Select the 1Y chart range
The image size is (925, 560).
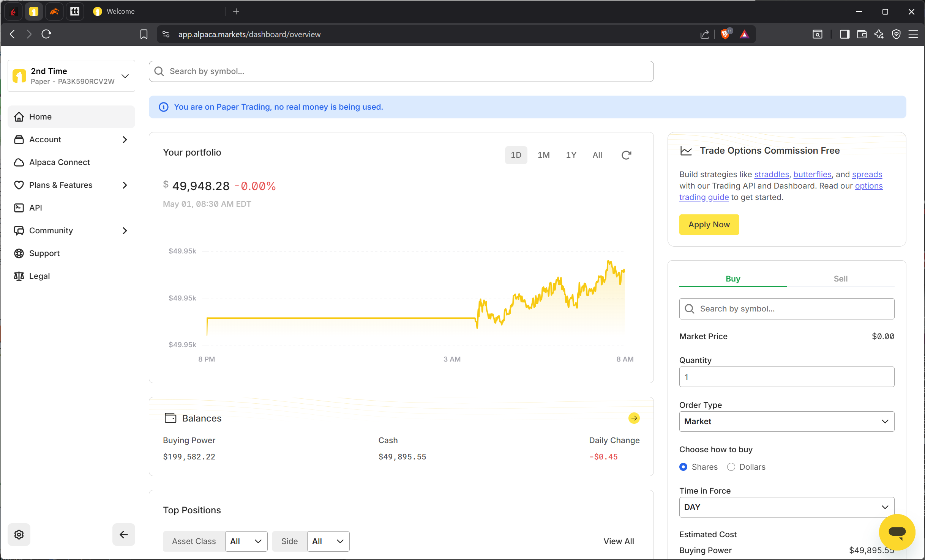[x=571, y=155]
